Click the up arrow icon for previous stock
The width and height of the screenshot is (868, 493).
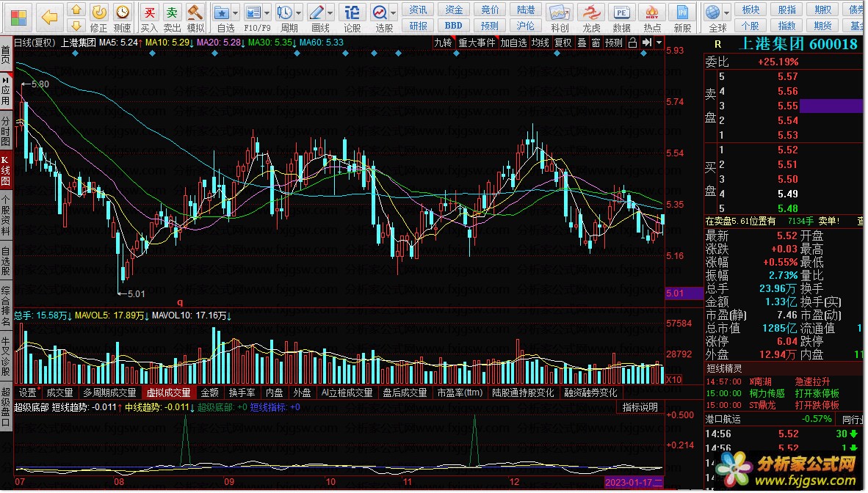click(x=76, y=10)
